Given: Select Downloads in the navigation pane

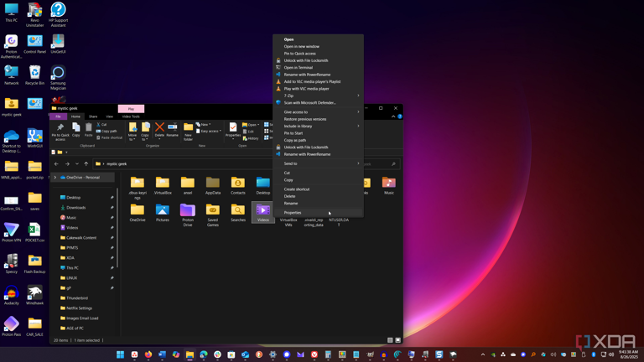Looking at the screenshot, I should coord(76,208).
